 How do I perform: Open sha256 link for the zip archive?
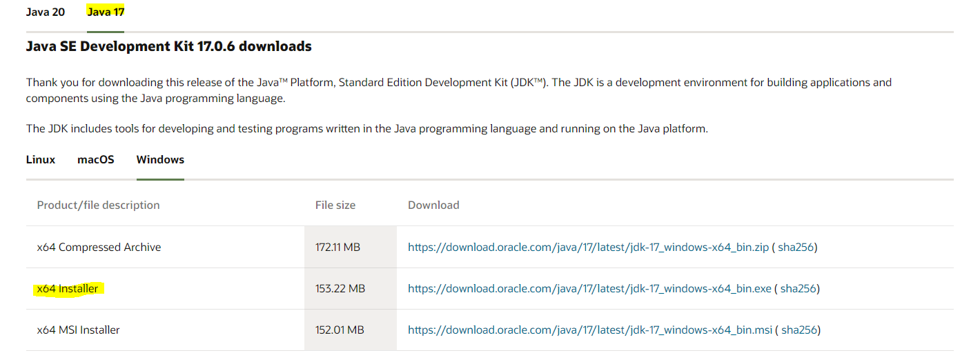click(796, 247)
